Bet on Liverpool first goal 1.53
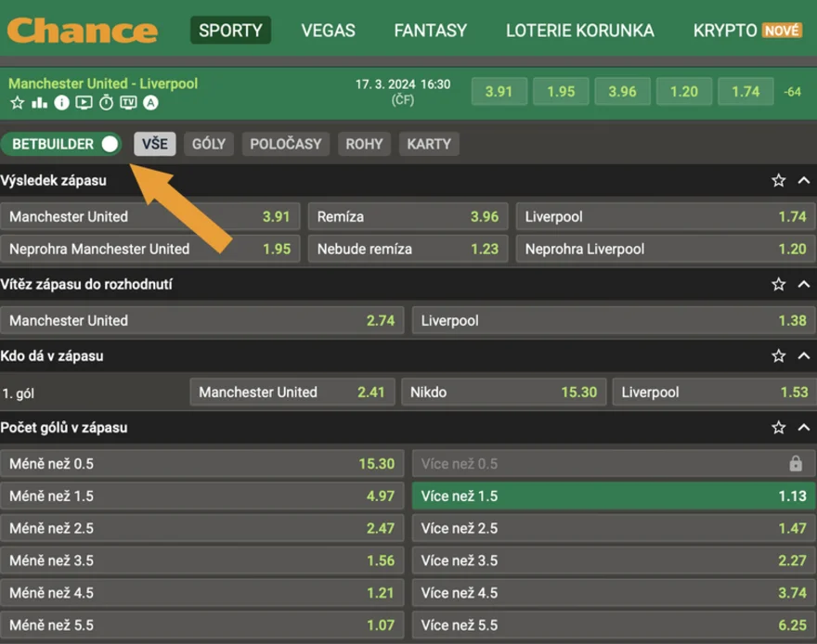817x644 pixels. click(714, 392)
